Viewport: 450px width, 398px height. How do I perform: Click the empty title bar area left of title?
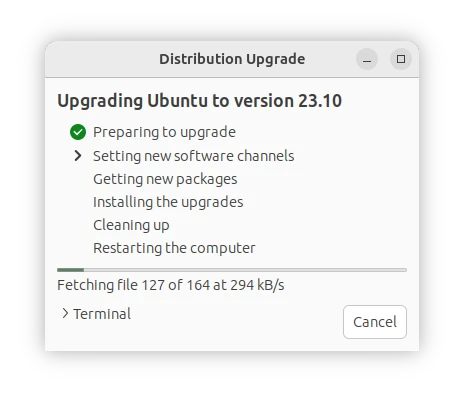pyautogui.click(x=102, y=59)
